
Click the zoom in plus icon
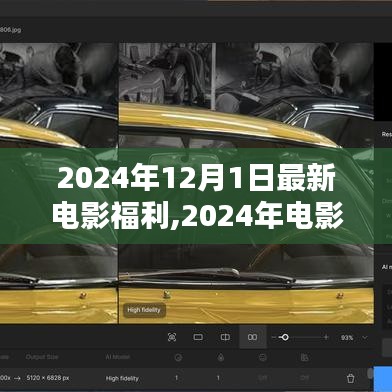[326, 337]
